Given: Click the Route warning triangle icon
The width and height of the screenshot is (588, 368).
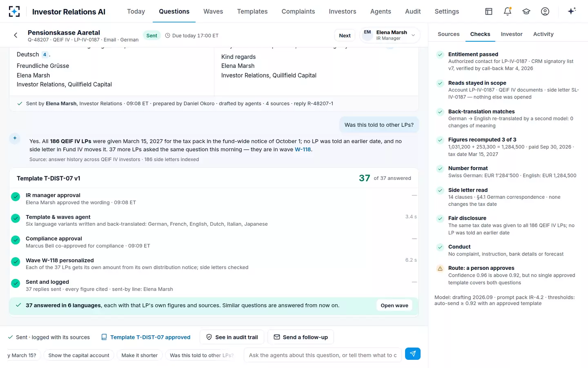Looking at the screenshot, I should (x=440, y=269).
